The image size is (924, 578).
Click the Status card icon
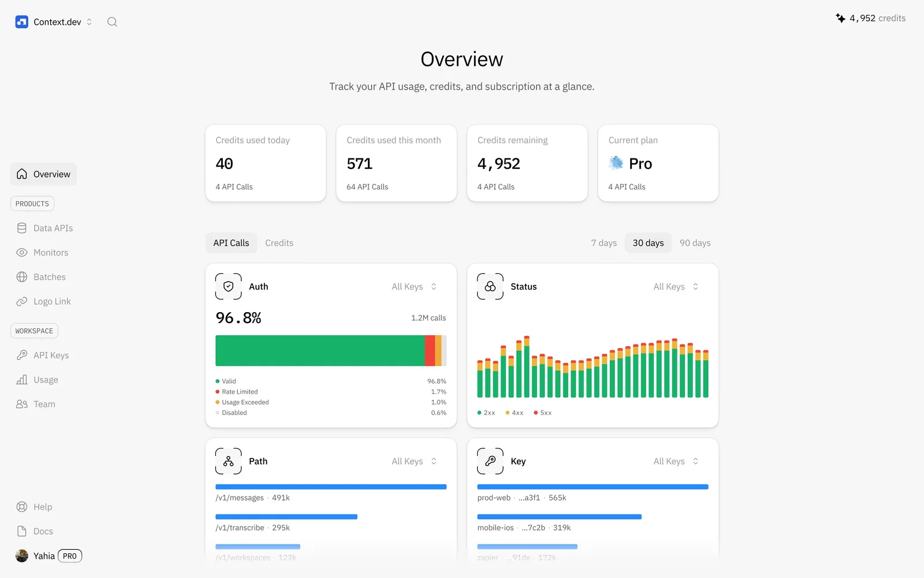490,287
